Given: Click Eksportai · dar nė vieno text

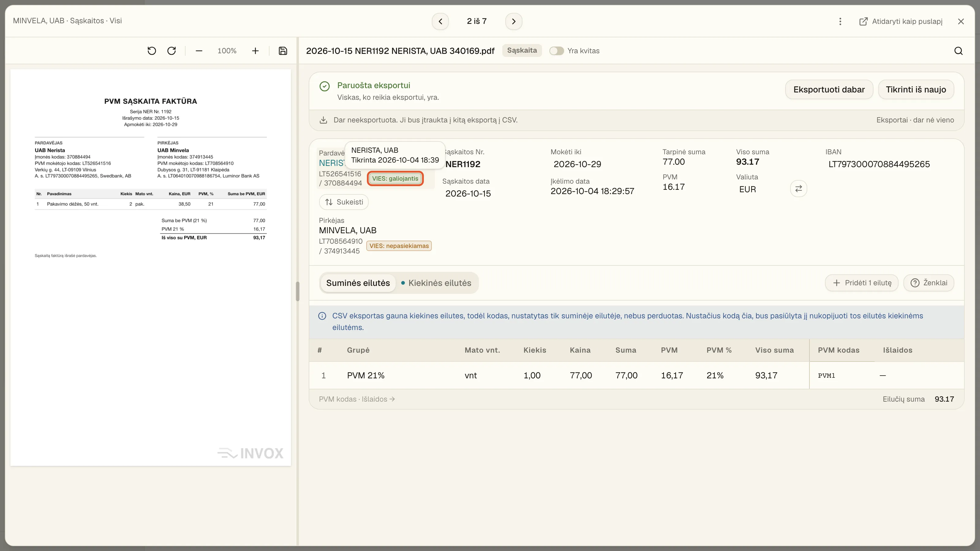Looking at the screenshot, I should coord(915,120).
